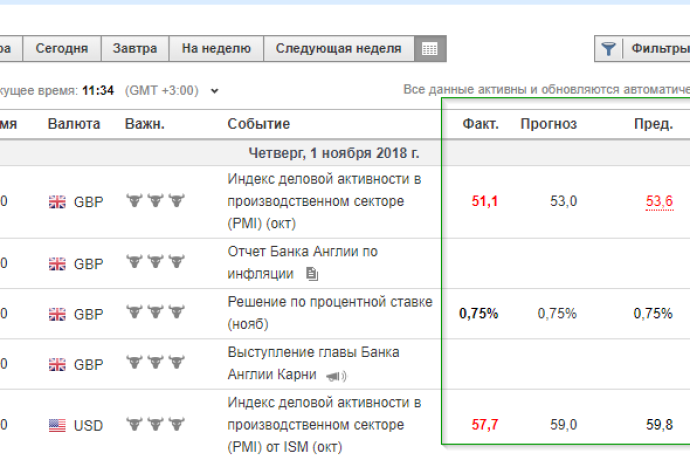The image size is (690, 460).
Task: Click the Факт. column header
Action: 481,124
